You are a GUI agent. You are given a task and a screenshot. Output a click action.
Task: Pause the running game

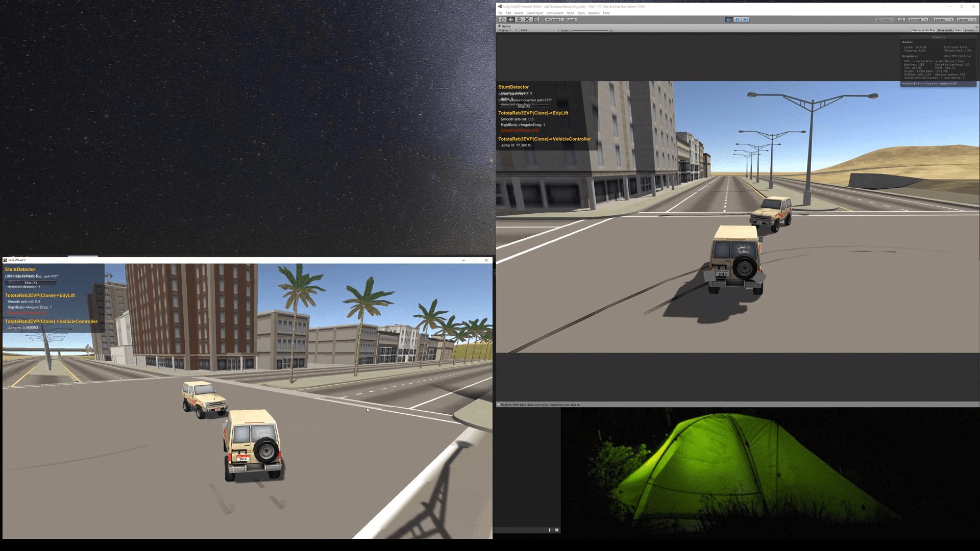pos(738,19)
